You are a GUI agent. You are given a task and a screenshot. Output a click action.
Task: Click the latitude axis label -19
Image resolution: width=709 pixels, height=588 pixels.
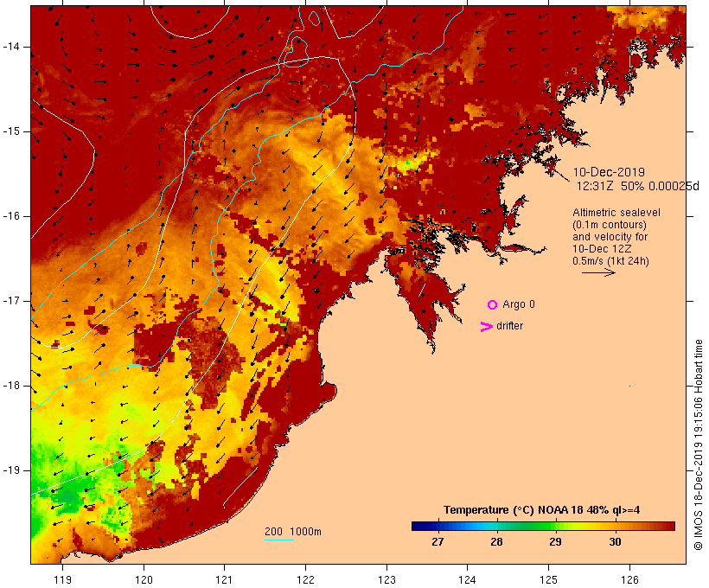tap(10, 470)
